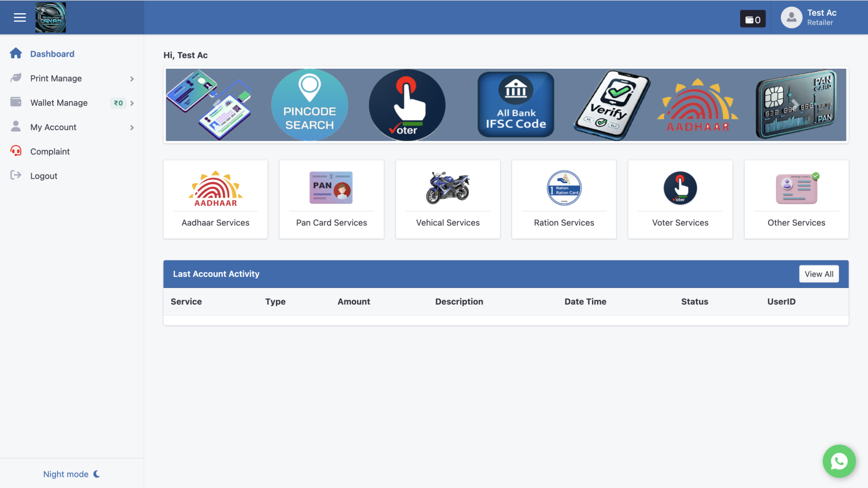Open Pan Card Services card
Image resolution: width=868 pixels, height=488 pixels.
(332, 199)
